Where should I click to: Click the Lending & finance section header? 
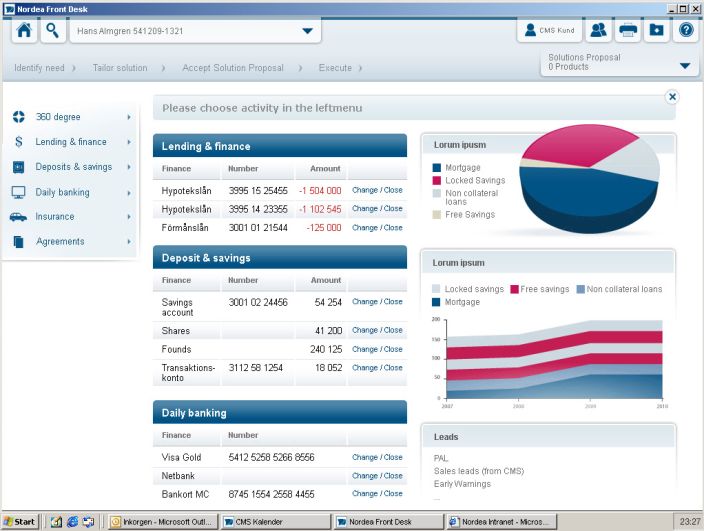pos(280,146)
